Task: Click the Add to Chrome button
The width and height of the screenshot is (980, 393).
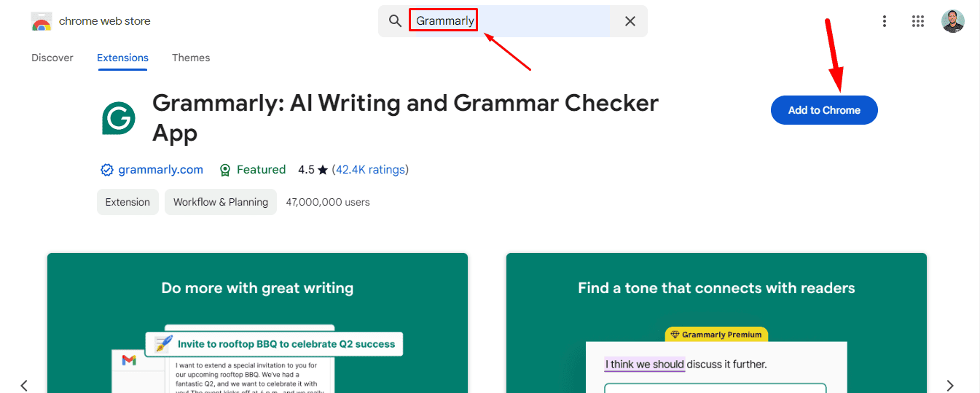Action: tap(824, 110)
